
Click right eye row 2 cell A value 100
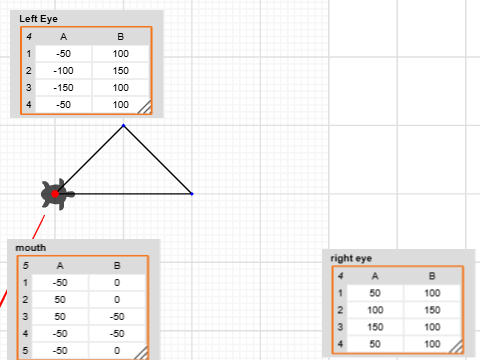coord(375,310)
